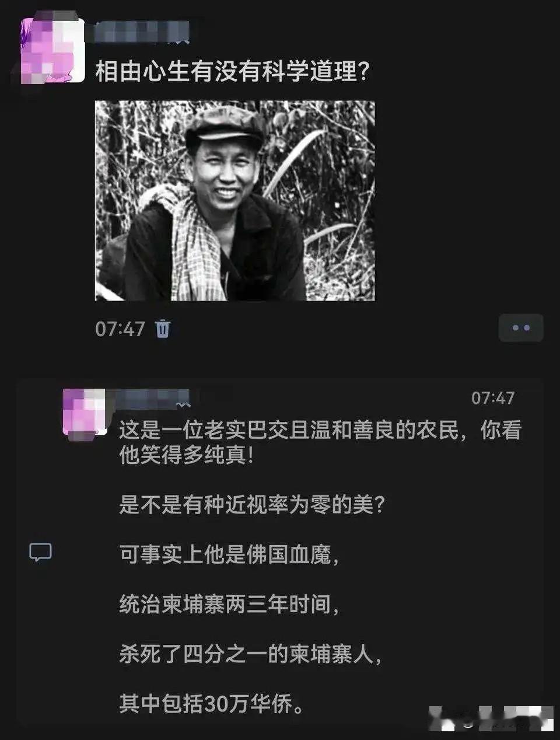Open the black-and-white photo of smiling man
The height and width of the screenshot is (740, 560).
(x=235, y=201)
